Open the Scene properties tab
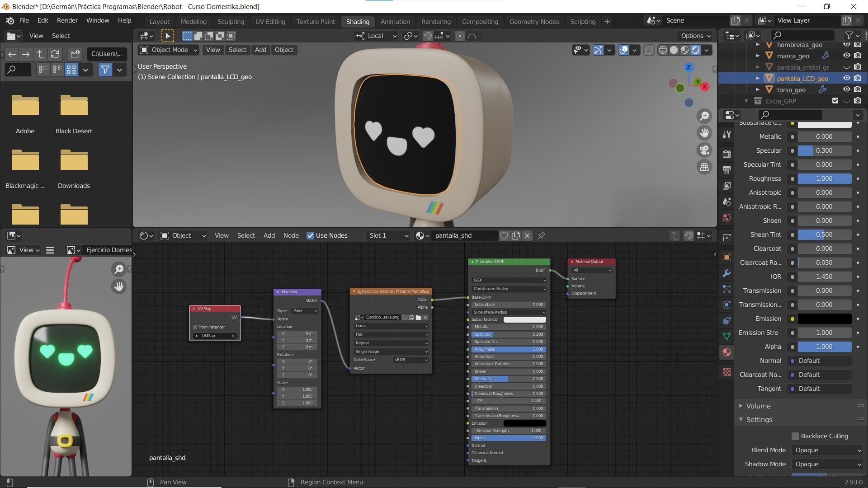Viewport: 868px width, 488px height. [726, 202]
